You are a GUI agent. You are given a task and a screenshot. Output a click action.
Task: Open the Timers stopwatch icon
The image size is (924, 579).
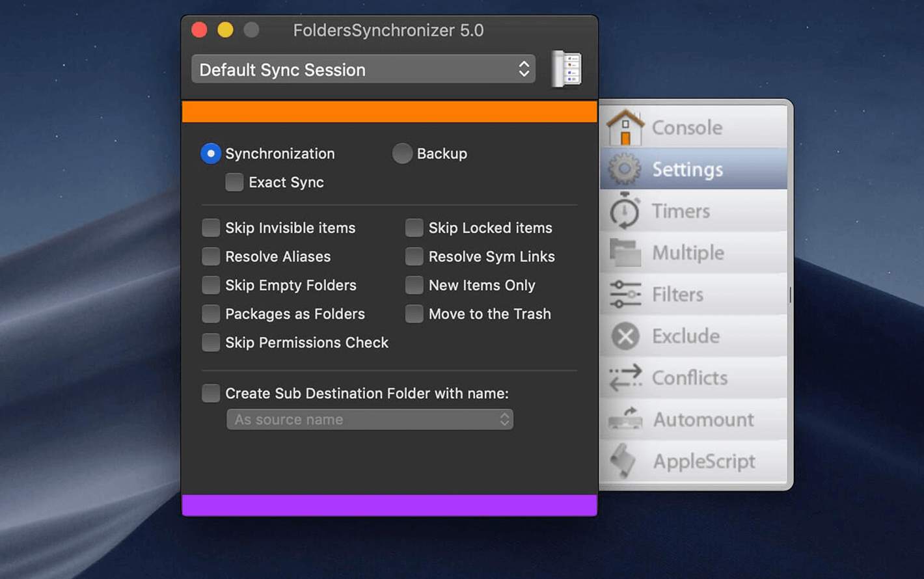point(625,211)
